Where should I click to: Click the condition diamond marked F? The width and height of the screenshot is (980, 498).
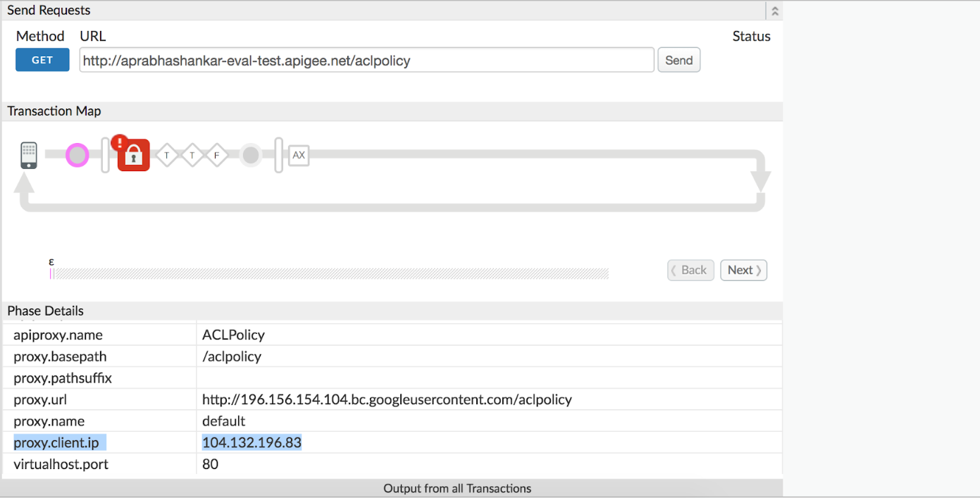[x=216, y=155]
